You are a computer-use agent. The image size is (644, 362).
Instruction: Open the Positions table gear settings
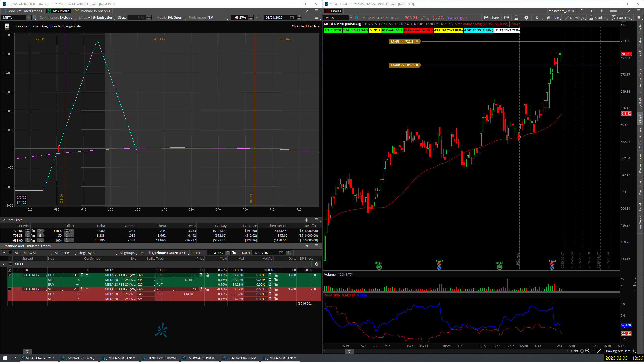pos(316,264)
